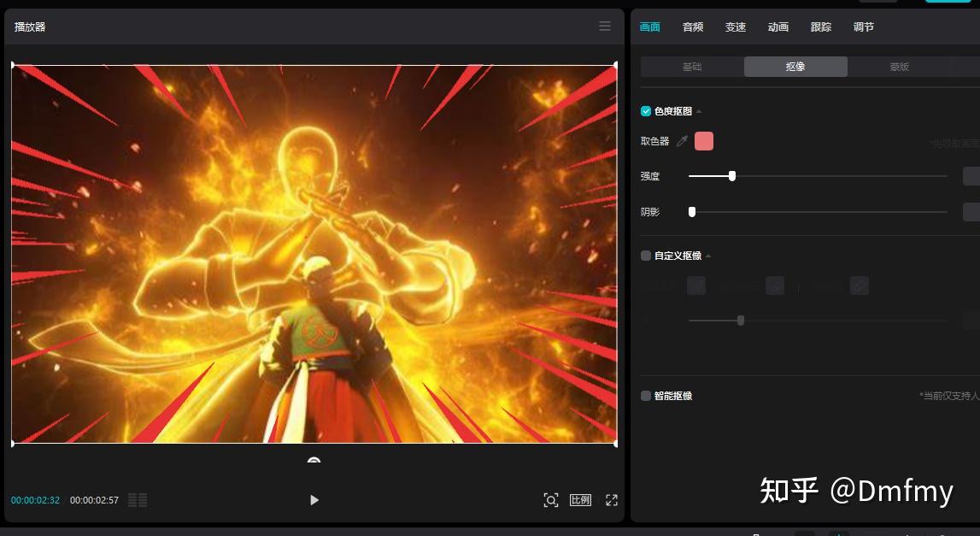Switch to the 画面 tab

point(650,27)
